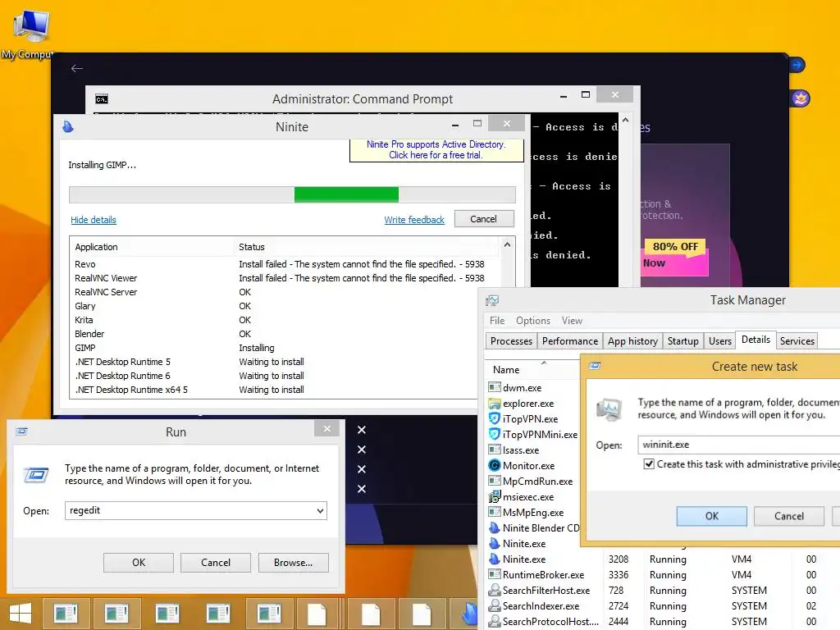Image resolution: width=840 pixels, height=630 pixels.
Task: Click the blue arrow icon on the VPN window's right edge
Action: (797, 65)
